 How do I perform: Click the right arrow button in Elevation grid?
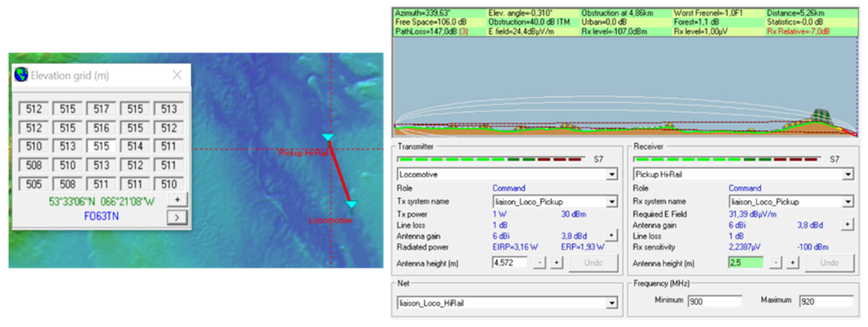[177, 218]
